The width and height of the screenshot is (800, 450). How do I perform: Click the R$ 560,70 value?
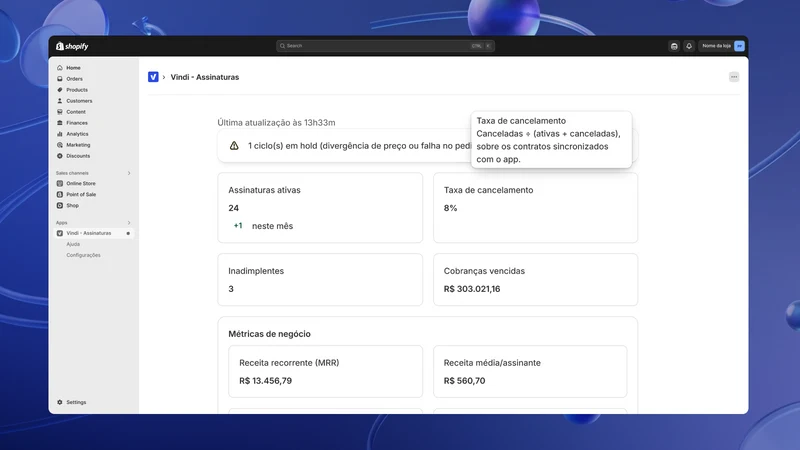coord(464,381)
